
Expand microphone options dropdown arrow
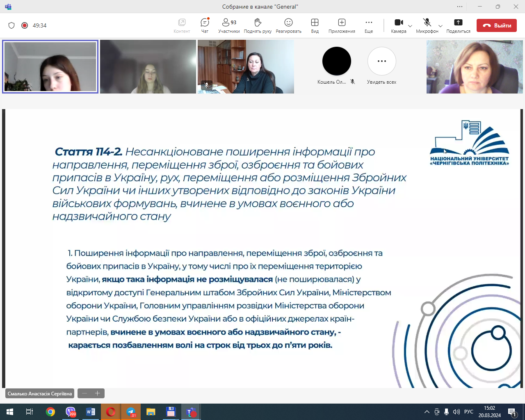[441, 26]
